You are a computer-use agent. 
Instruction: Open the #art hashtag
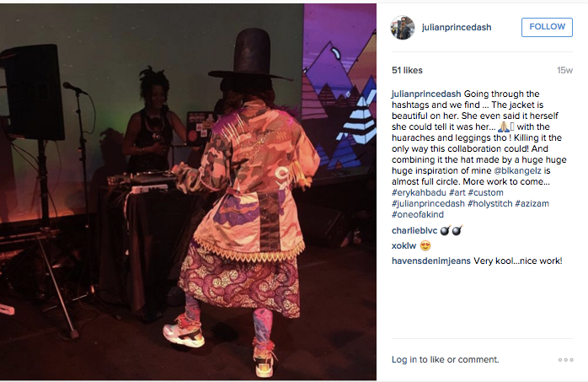[x=457, y=192]
